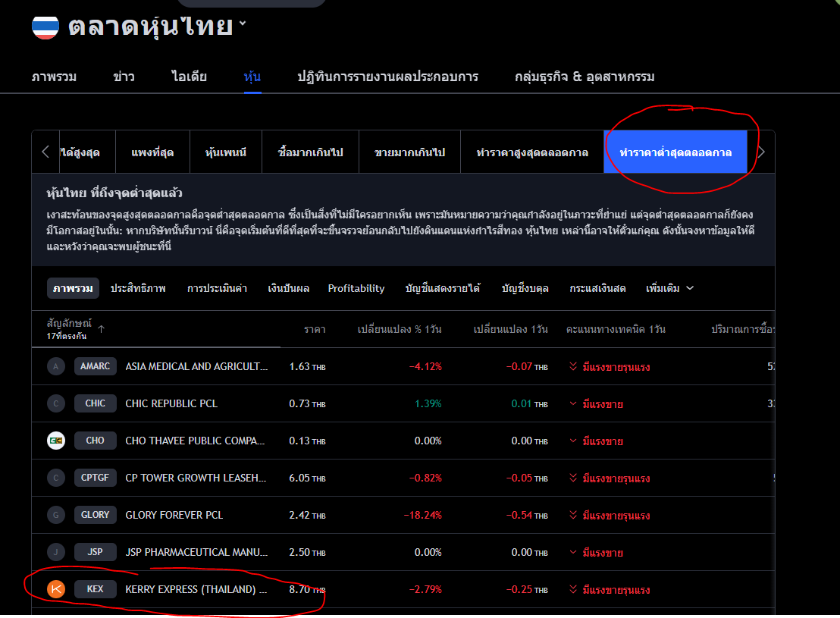Open the CPTGF ticker badge

coord(95,477)
